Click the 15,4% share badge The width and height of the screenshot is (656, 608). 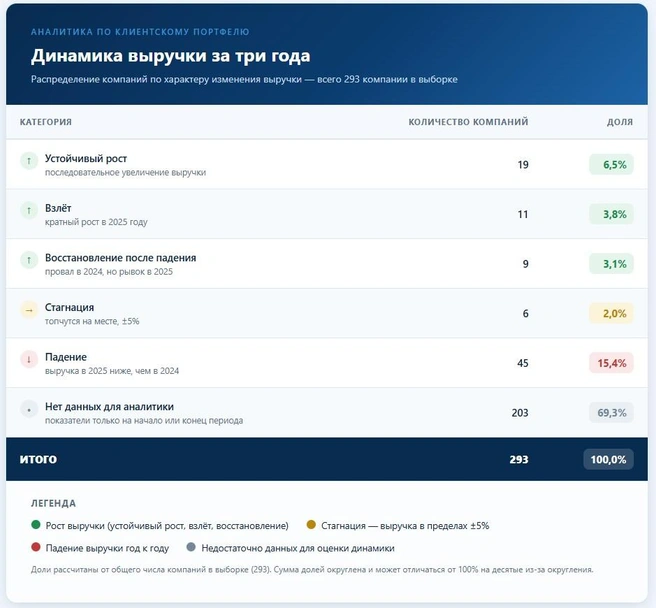(611, 363)
